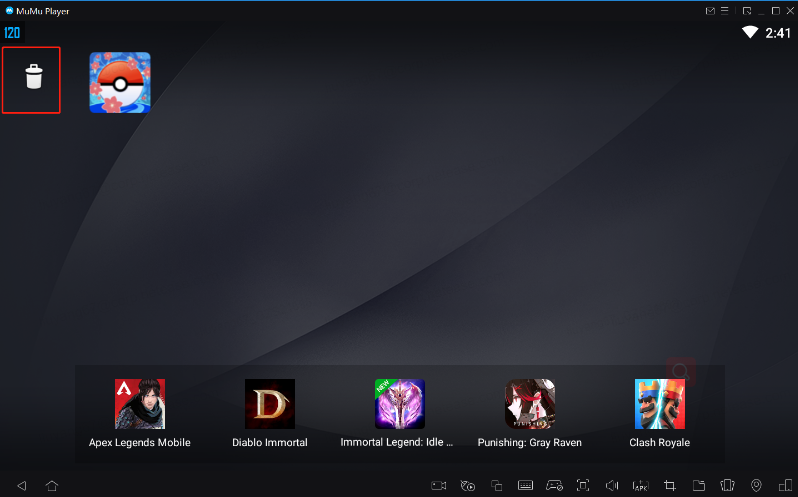Set virtual location with pin icon
The width and height of the screenshot is (798, 497).
pos(756,485)
